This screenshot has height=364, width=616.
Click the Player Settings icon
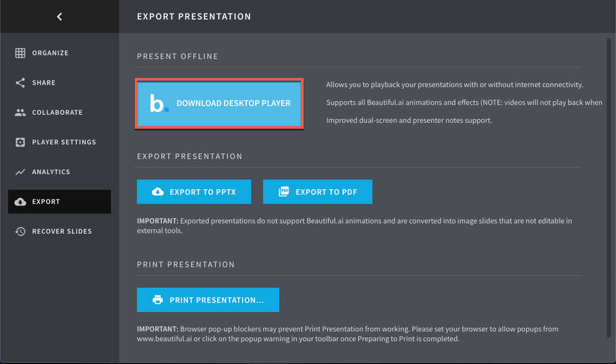pos(21,142)
